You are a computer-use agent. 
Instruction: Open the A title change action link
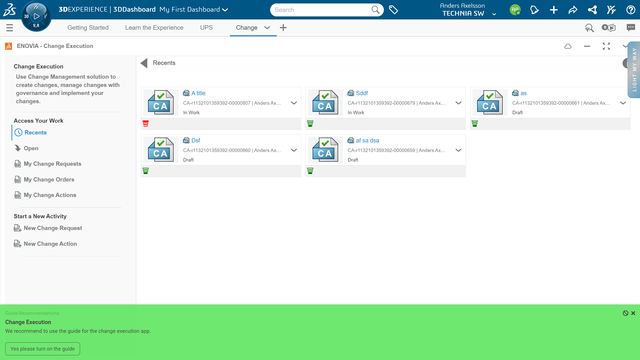tap(198, 93)
